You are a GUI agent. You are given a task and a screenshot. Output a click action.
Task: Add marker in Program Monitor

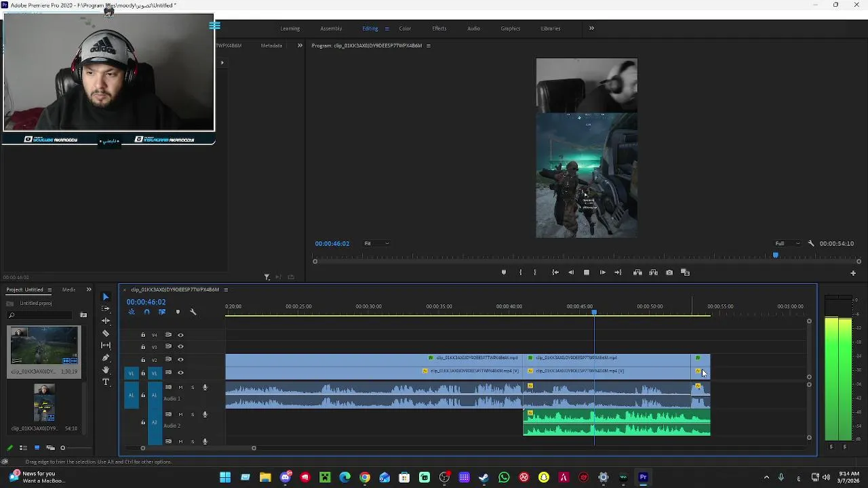click(x=503, y=272)
